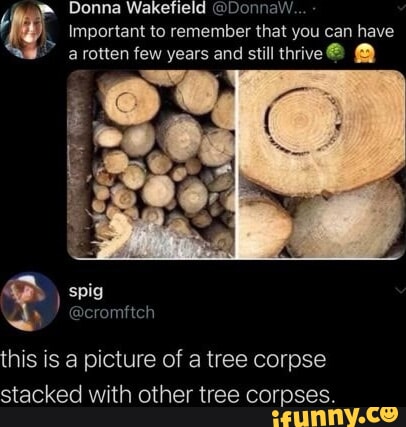Screen dimensions: 406x427
Task: Open spig's profile avatar
Action: pos(30,302)
